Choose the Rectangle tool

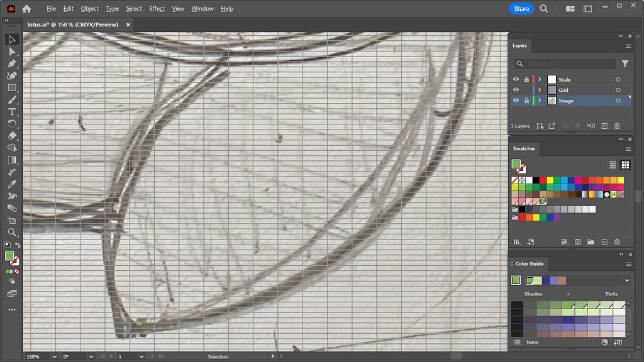click(12, 88)
